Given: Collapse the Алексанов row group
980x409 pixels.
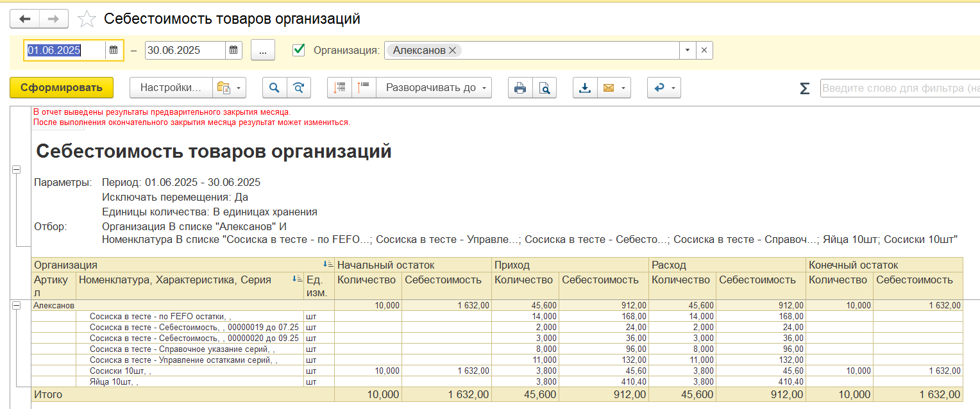Looking at the screenshot, I should [x=16, y=306].
